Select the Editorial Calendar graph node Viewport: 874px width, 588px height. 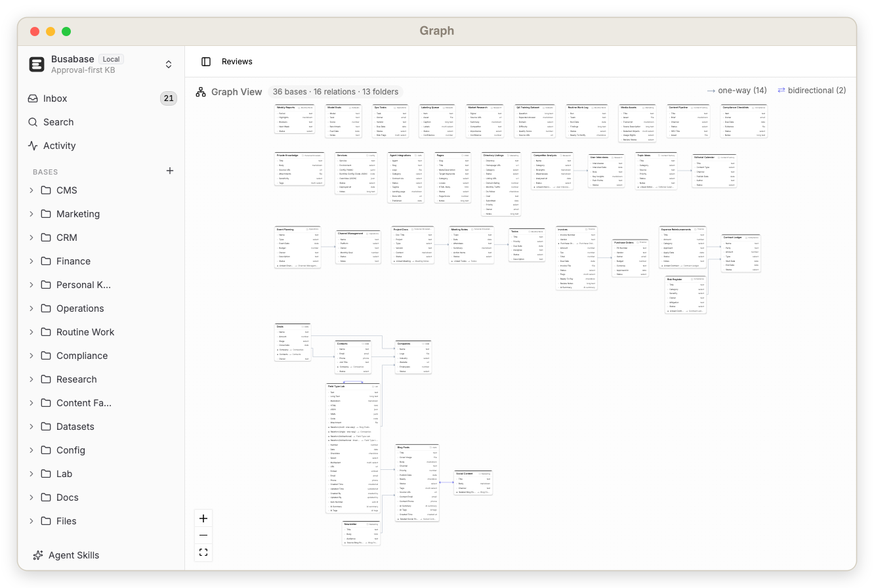[x=715, y=171]
